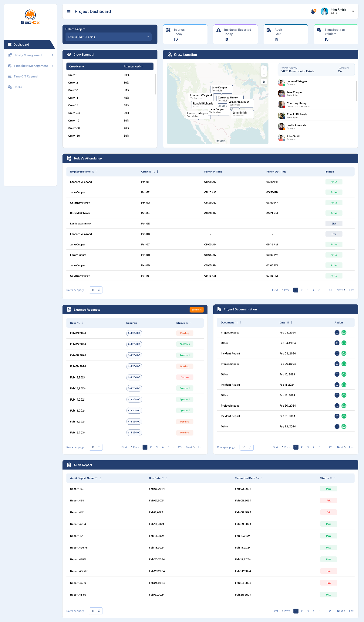This screenshot has height=622, width=364.
Task: Open the notifications bell
Action: click(313, 12)
